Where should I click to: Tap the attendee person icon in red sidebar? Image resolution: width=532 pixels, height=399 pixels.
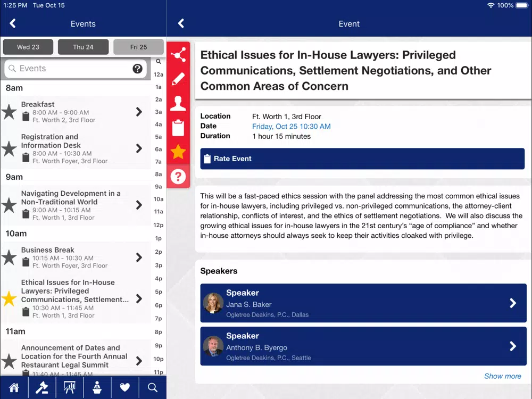click(178, 104)
